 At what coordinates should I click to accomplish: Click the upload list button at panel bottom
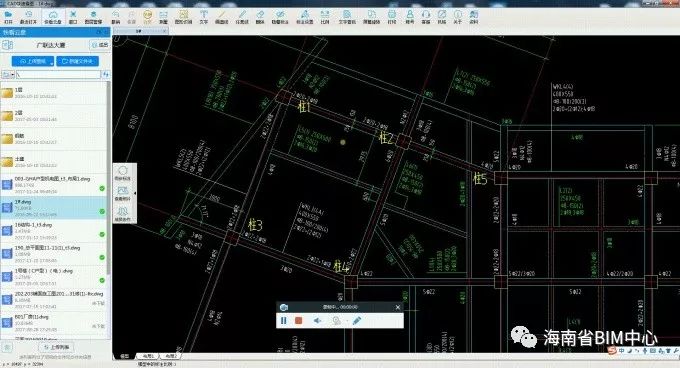tap(56, 347)
